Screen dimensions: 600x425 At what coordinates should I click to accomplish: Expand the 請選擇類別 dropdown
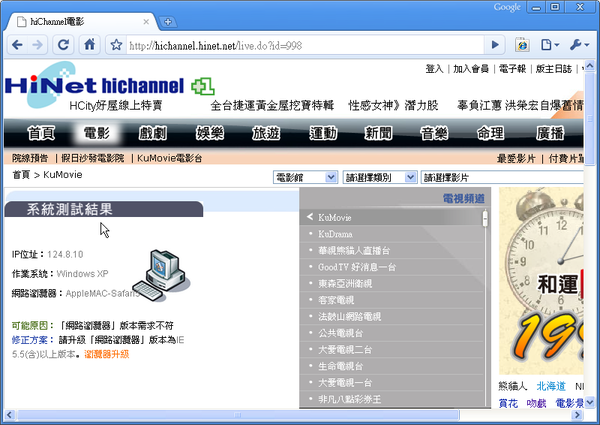pos(380,177)
